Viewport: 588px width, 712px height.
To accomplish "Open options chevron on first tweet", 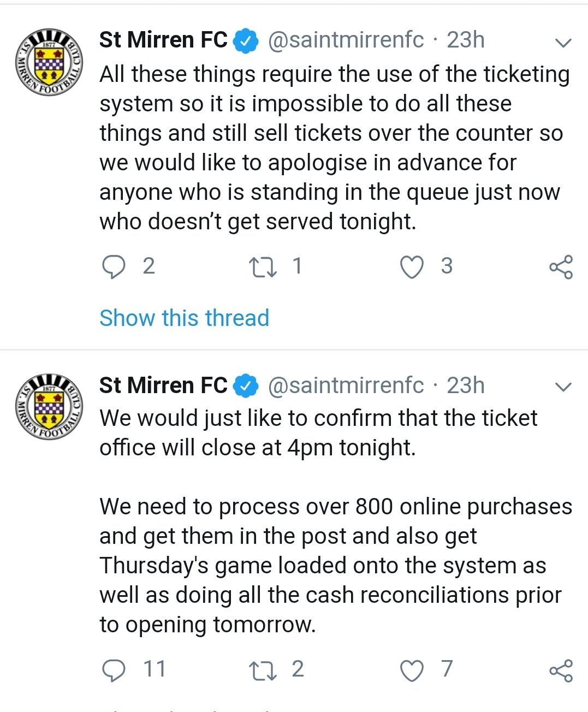I will tap(563, 42).
